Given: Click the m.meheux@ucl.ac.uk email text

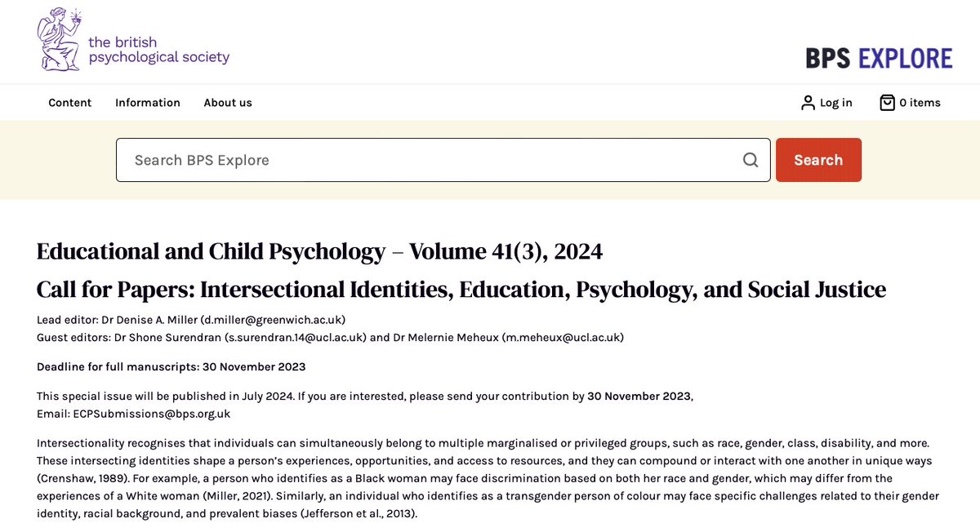Looking at the screenshot, I should click(x=562, y=338).
